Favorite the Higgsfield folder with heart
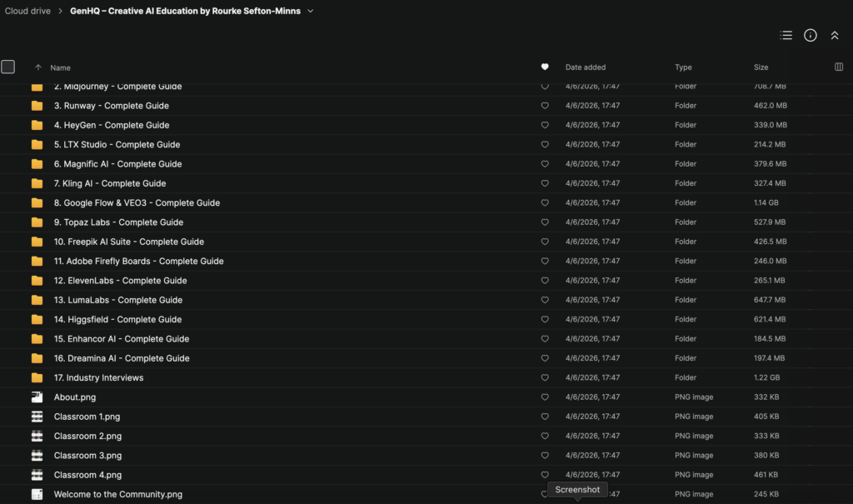 pyautogui.click(x=545, y=320)
